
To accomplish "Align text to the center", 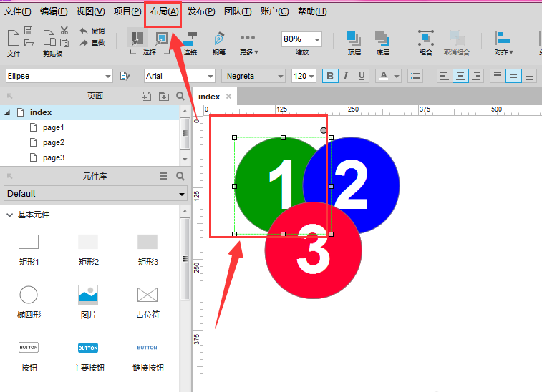I will [x=460, y=76].
